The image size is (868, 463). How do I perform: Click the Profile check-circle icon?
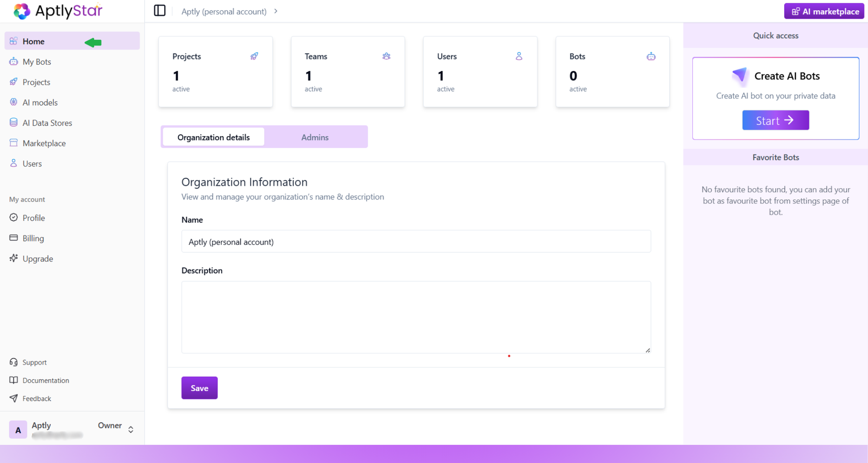click(13, 218)
